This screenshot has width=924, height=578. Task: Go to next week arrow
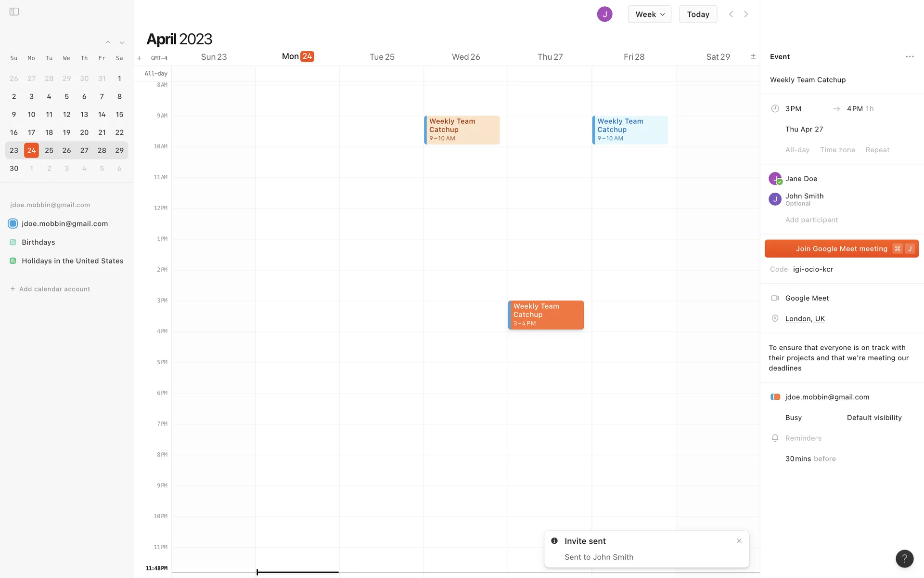tap(746, 14)
